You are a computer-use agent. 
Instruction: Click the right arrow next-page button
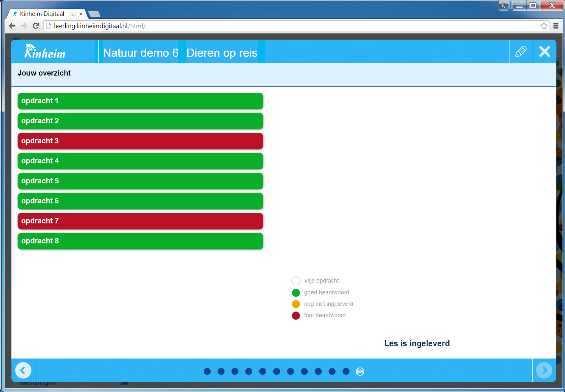[x=544, y=370]
